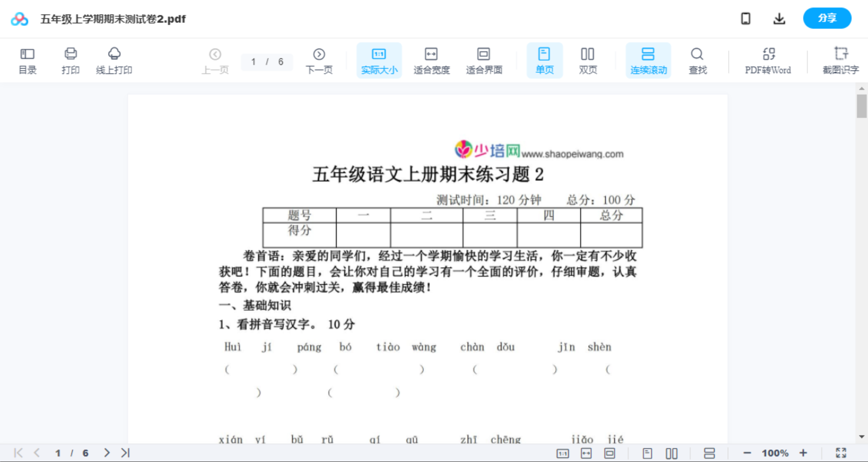Open mobile view via phone icon
The height and width of the screenshot is (462, 868).
746,18
